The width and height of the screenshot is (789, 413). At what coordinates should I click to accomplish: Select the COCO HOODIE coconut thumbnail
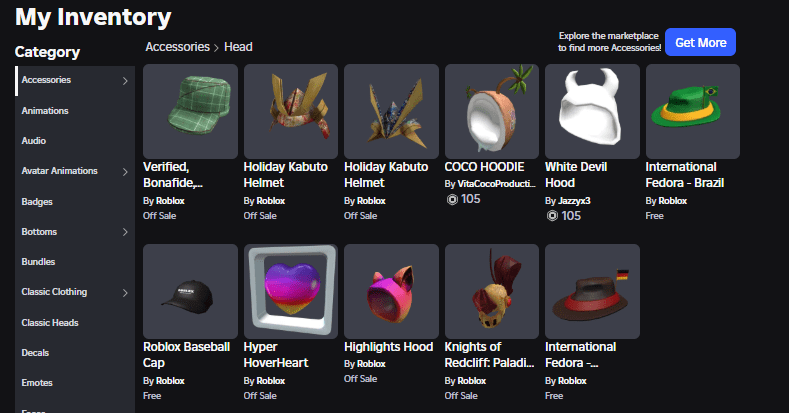tap(492, 111)
